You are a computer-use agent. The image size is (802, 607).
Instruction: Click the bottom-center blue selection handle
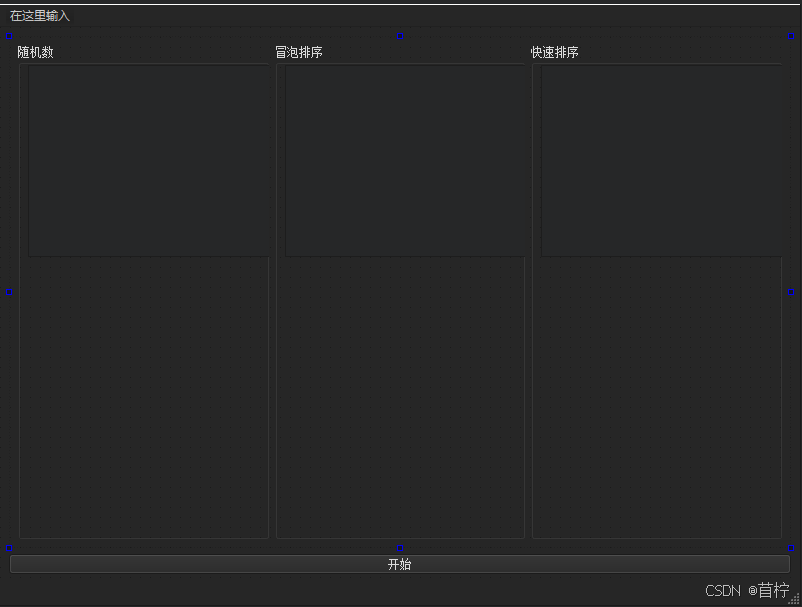[x=400, y=548]
